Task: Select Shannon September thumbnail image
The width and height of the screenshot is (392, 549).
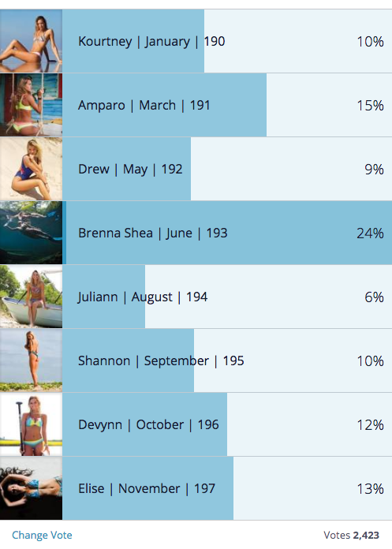Action: tap(31, 360)
